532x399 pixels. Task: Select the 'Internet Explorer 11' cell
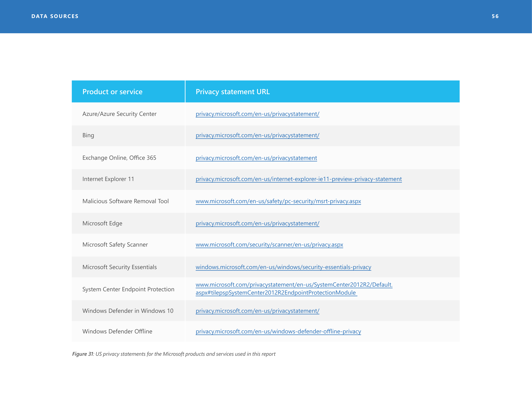point(128,179)
